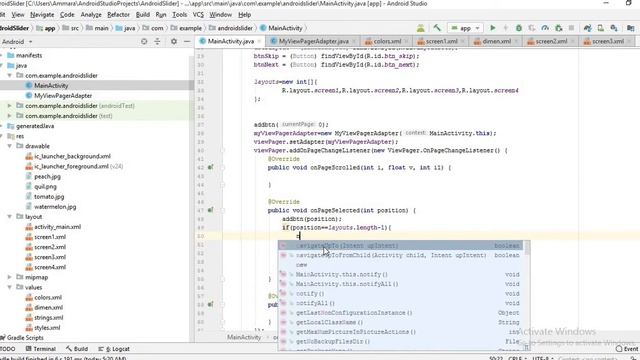This screenshot has width=640, height=360.
Task: Open the Build tool window at bottom
Action: (x=77, y=349)
